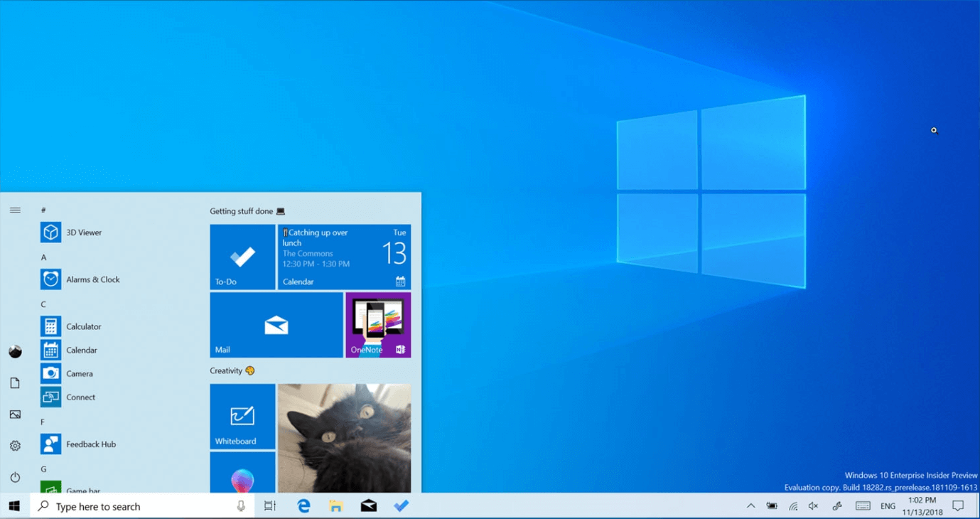Open the Mail app on taskbar
The image size is (980, 519).
pyautogui.click(x=369, y=506)
